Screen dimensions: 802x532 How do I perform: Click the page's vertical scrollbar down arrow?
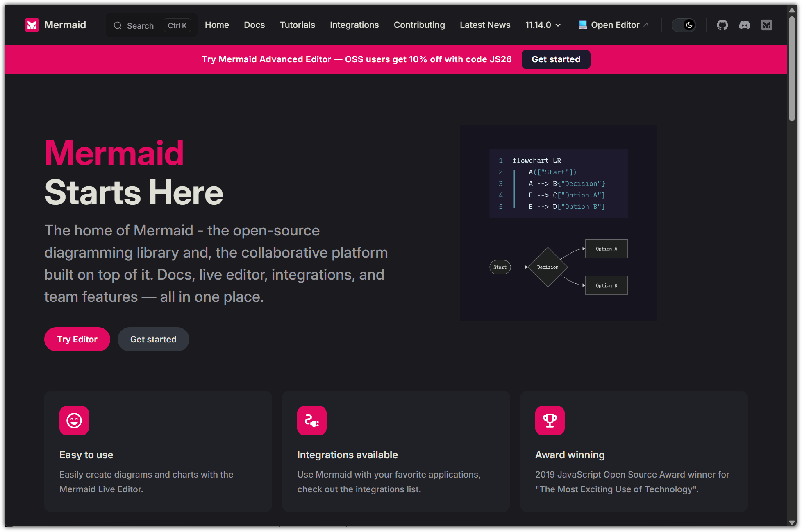[x=792, y=523]
